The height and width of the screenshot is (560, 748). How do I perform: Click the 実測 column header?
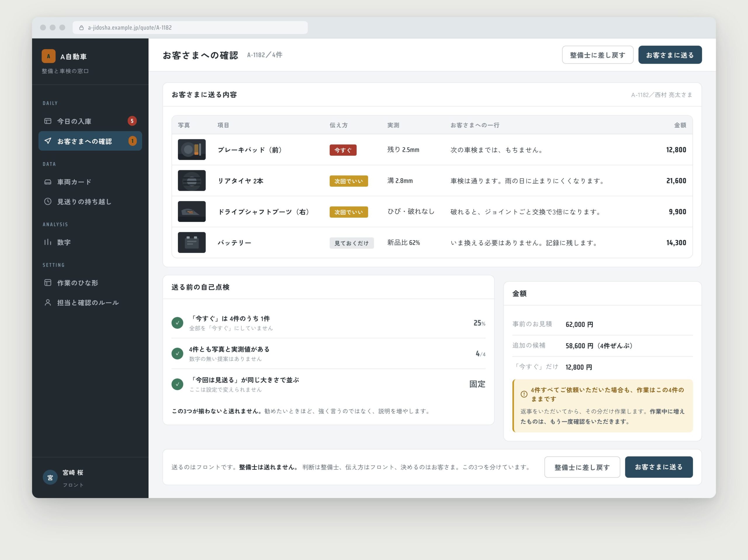coord(393,125)
